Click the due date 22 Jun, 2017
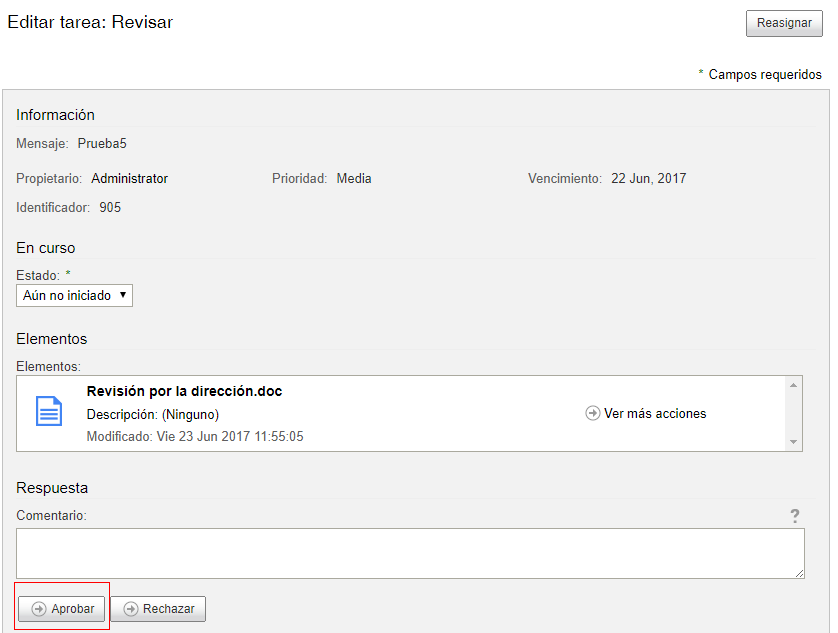 point(648,179)
